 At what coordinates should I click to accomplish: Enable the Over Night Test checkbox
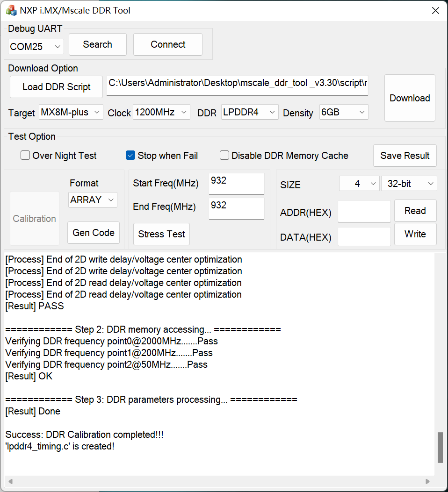click(x=25, y=155)
